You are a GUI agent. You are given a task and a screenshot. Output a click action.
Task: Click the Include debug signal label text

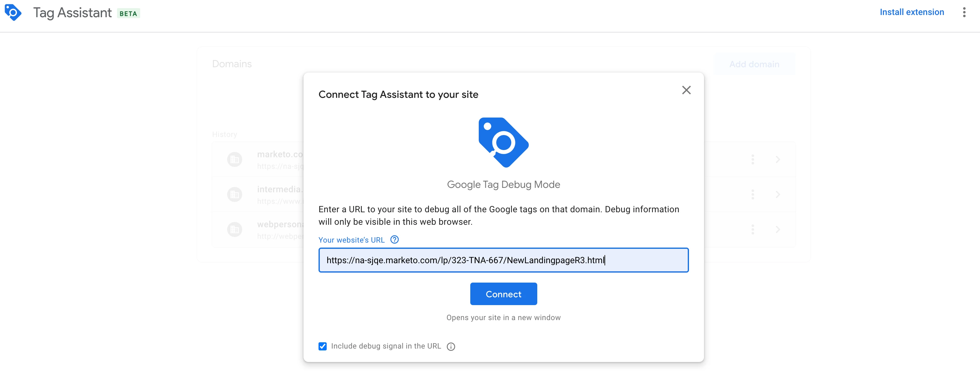(x=386, y=346)
